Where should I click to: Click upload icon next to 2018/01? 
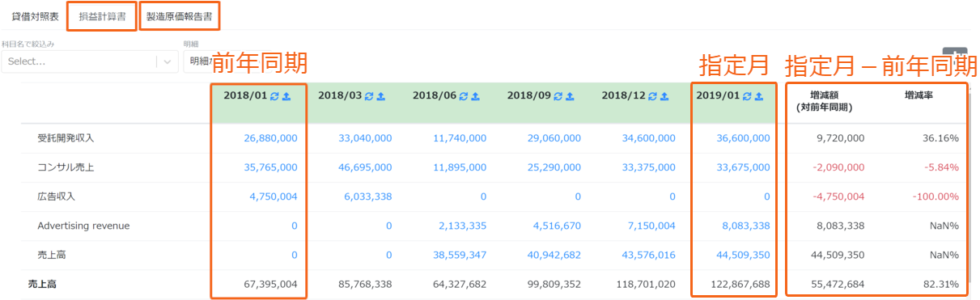pyautogui.click(x=286, y=95)
